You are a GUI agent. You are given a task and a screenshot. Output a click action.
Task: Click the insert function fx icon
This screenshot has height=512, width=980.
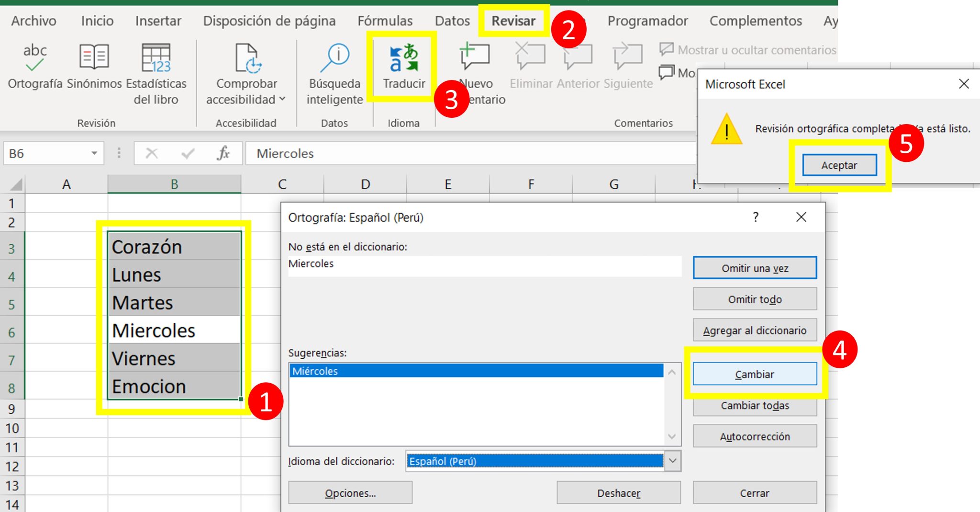(x=223, y=153)
